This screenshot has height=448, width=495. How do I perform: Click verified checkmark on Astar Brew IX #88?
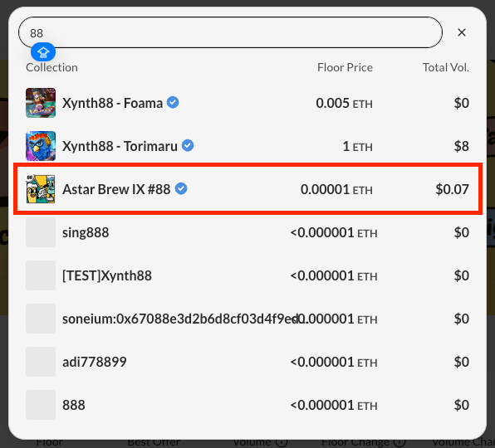[x=181, y=188]
